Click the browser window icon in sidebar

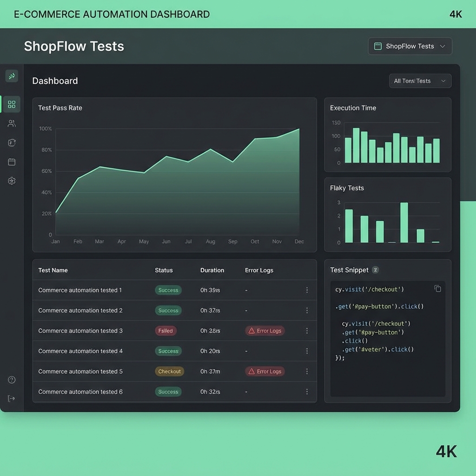point(11,161)
